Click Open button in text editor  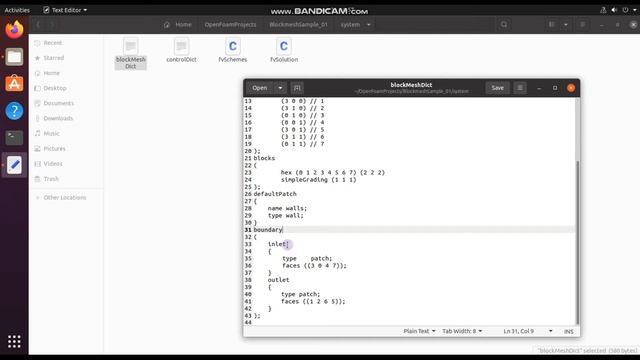[x=260, y=88]
